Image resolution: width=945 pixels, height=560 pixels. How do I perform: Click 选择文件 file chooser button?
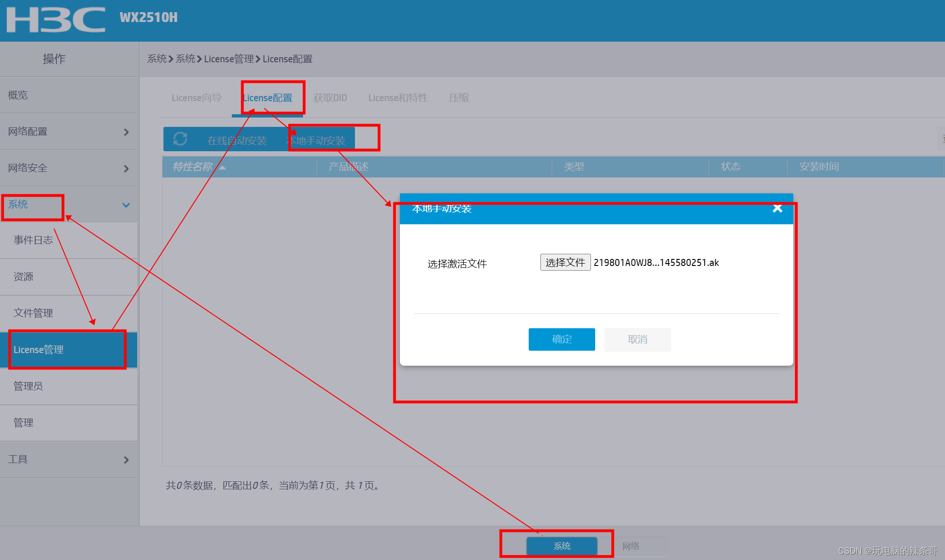565,262
